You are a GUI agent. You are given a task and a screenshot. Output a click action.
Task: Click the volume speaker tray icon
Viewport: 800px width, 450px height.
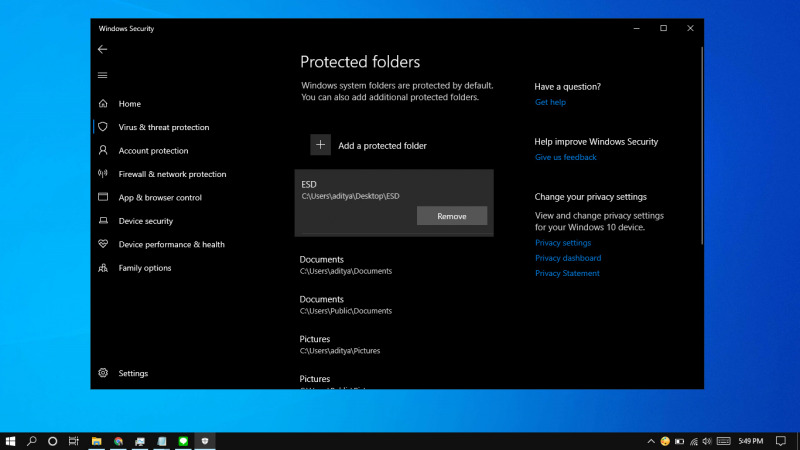point(707,441)
